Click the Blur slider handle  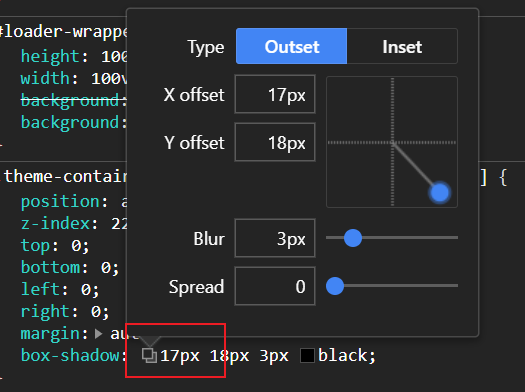(x=353, y=238)
